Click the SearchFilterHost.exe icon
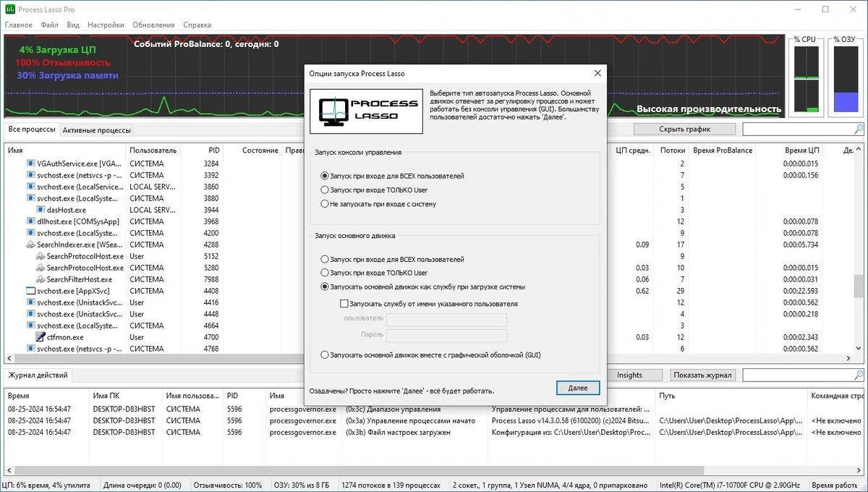Viewport: 868px width, 492px height. pyautogui.click(x=41, y=279)
